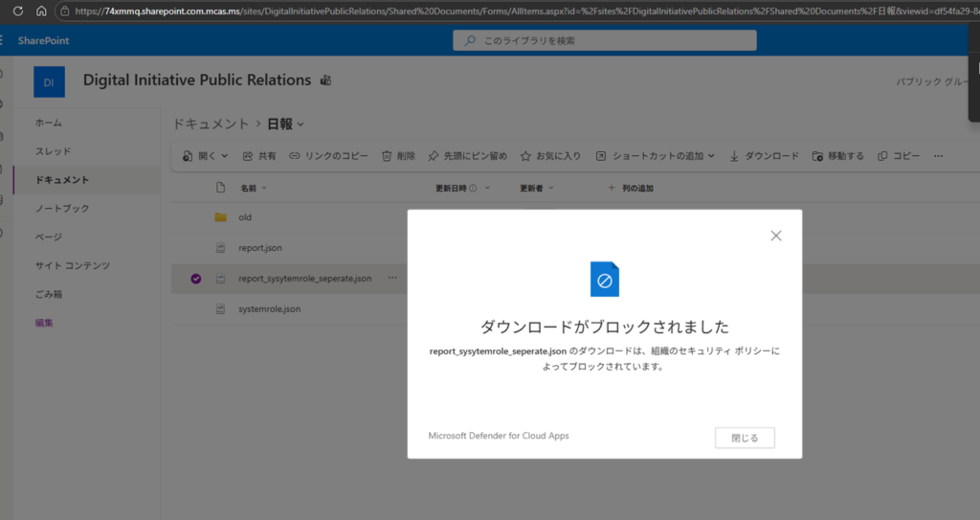Click 移動する in the command bar
This screenshot has width=980, height=520.
837,156
